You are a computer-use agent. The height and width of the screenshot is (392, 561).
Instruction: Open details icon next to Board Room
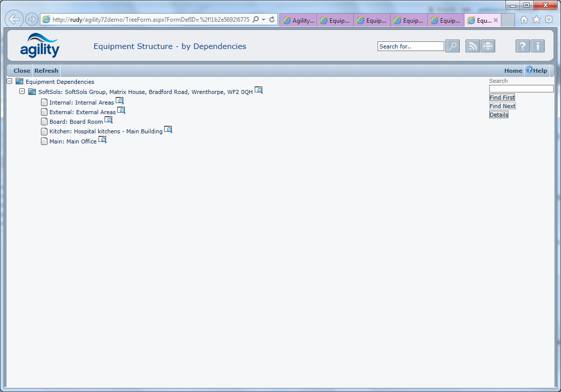109,120
